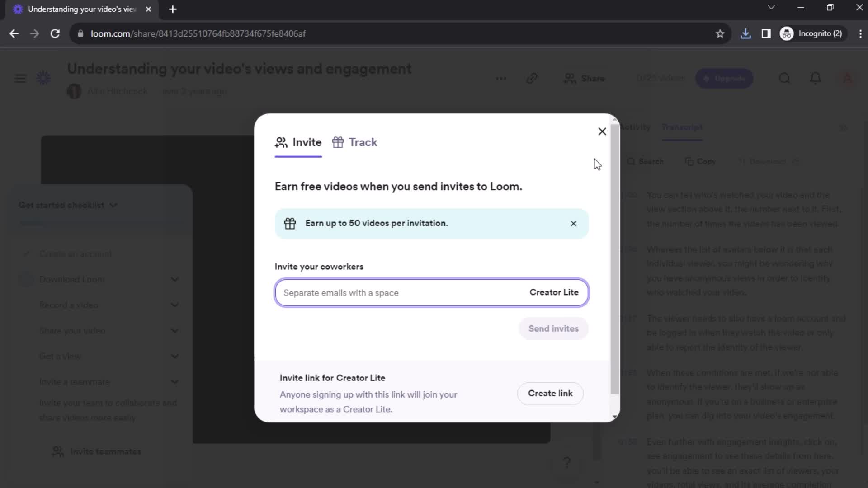Click the sidebar menu hamburger icon
The height and width of the screenshot is (488, 868).
(20, 78)
